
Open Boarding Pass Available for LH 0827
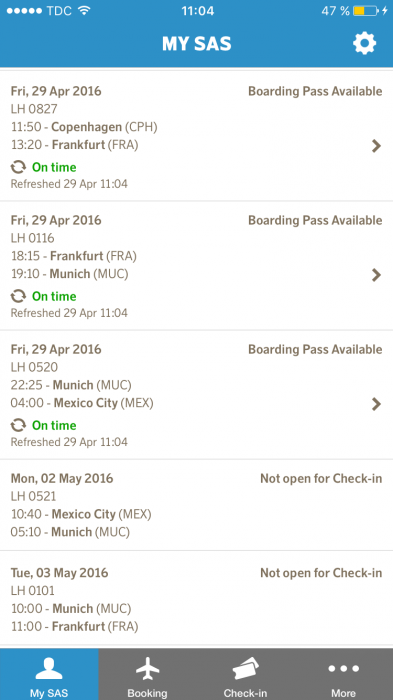coord(315,91)
